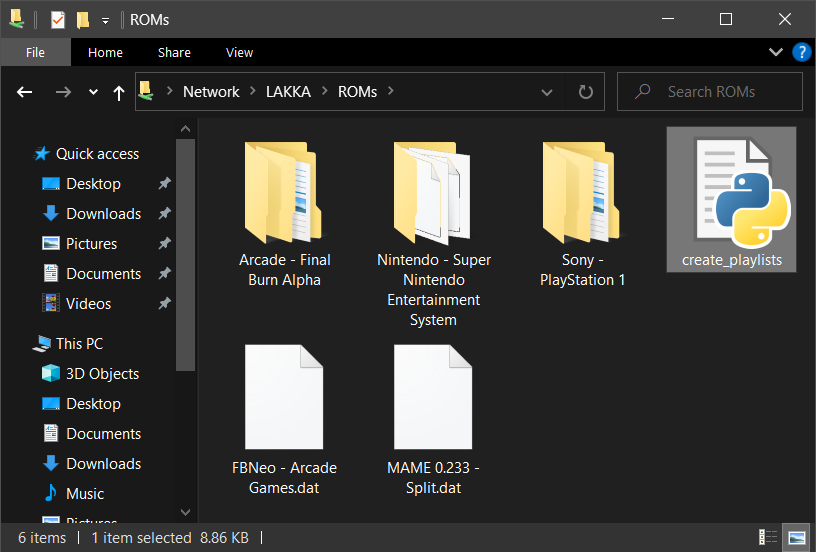Switch to Large icons view in status bar
816x552 pixels.
pyautogui.click(x=797, y=537)
